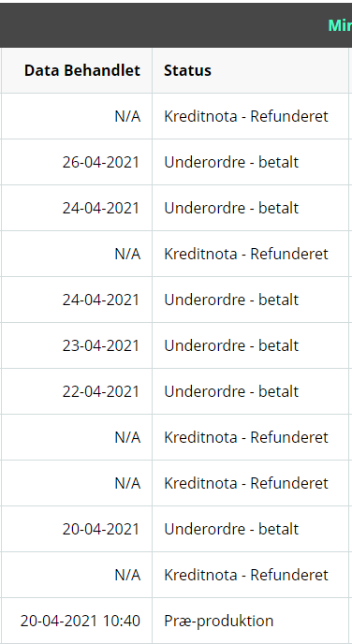Image resolution: width=352 pixels, height=644 pixels.
Task: Click Underordre - betalt in the 20-04-2021 row
Action: (231, 529)
